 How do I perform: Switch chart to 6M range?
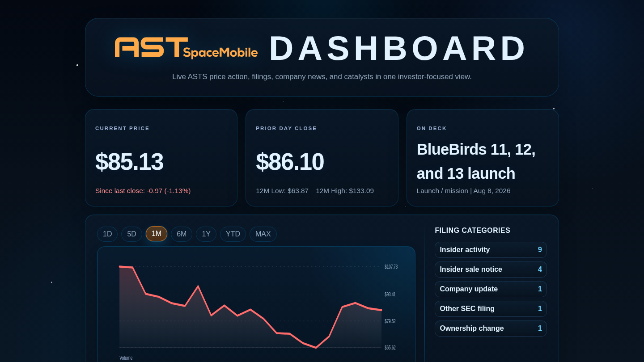pos(182,234)
